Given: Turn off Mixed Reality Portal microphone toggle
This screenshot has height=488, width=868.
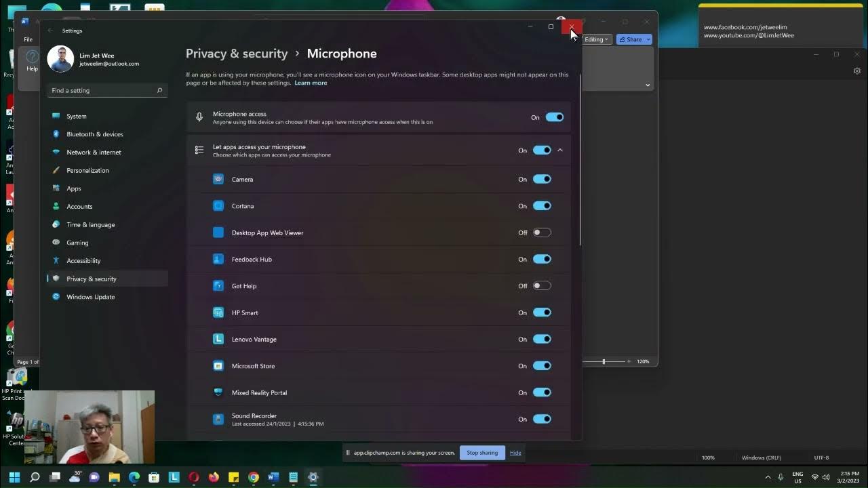Looking at the screenshot, I should coord(542,392).
